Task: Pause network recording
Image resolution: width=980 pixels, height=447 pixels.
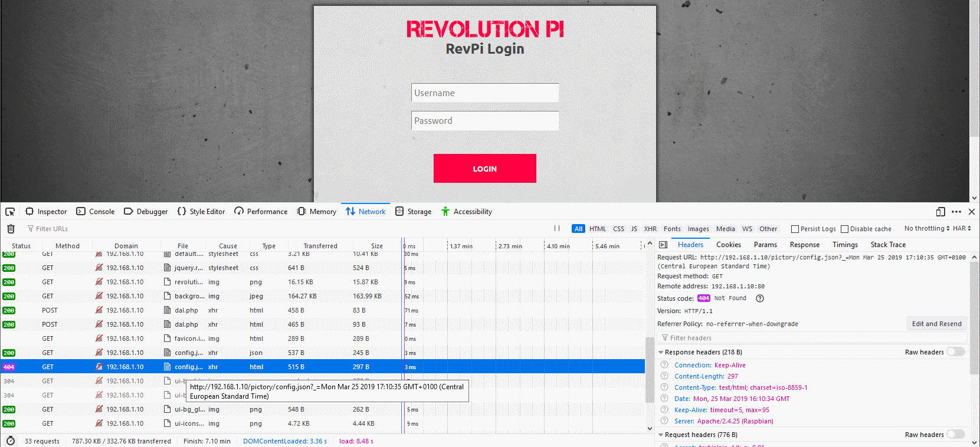Action: [557, 228]
